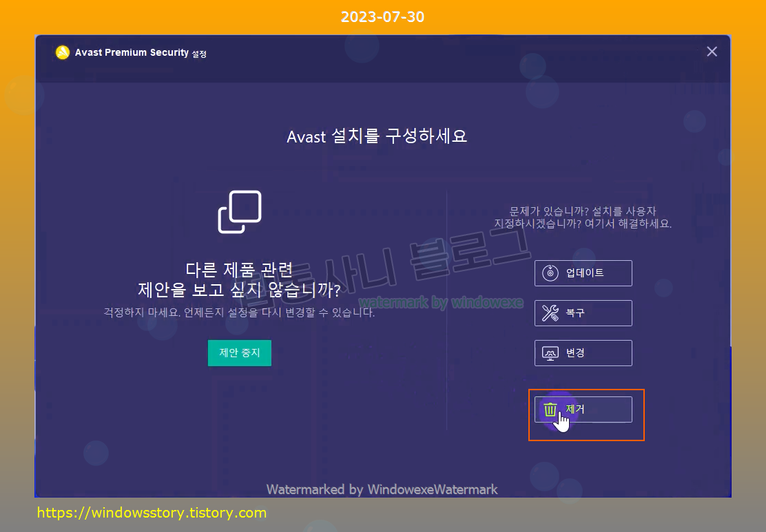Click the 2023-07-30 date text
766x532 pixels.
[x=382, y=17]
